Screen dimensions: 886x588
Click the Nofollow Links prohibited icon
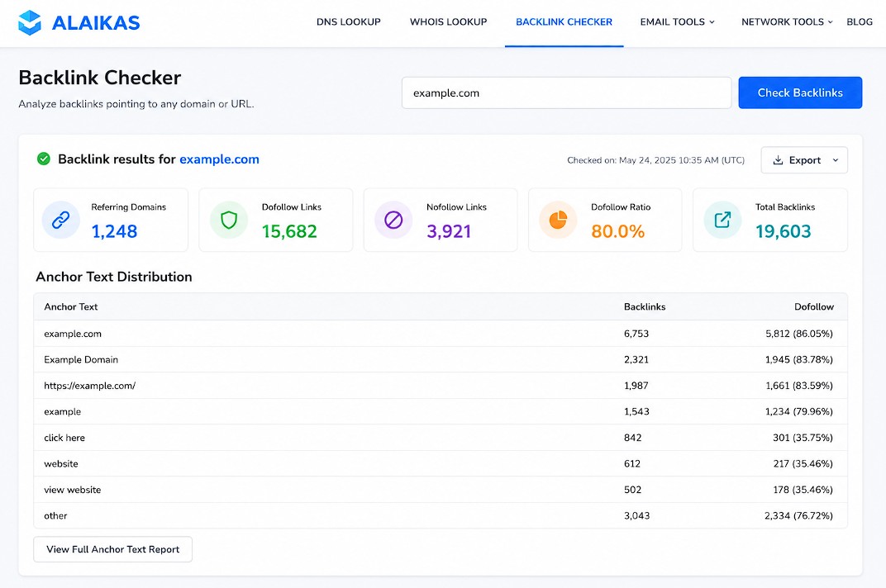[x=394, y=220]
